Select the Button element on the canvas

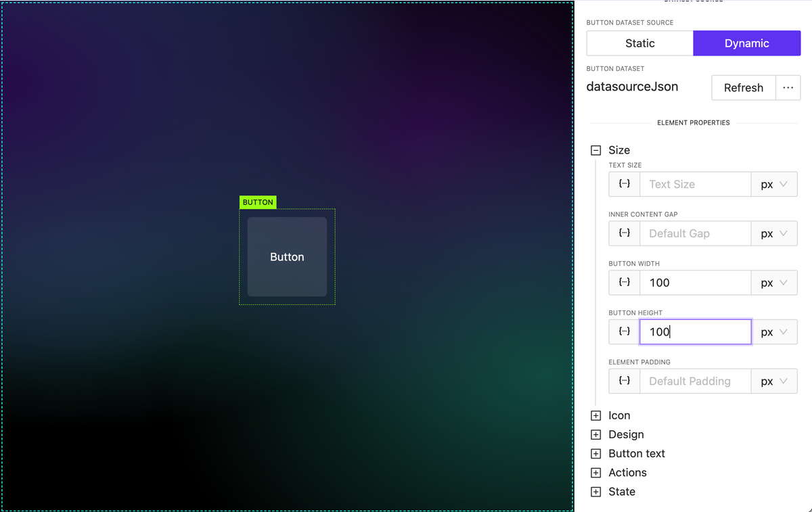287,257
